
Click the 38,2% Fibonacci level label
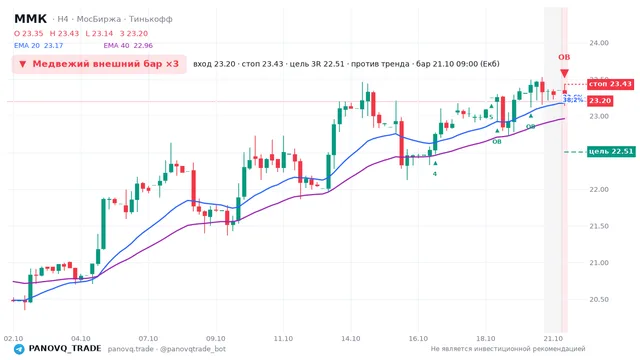coord(573,100)
